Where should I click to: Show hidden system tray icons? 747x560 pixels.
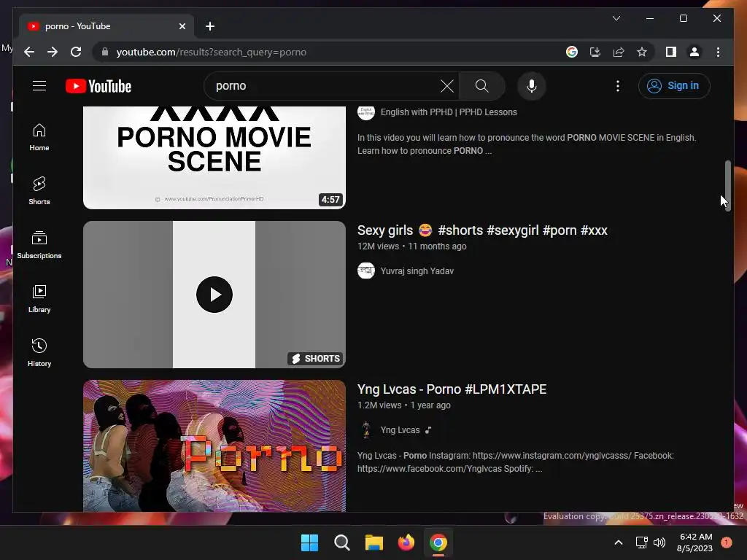pos(619,542)
